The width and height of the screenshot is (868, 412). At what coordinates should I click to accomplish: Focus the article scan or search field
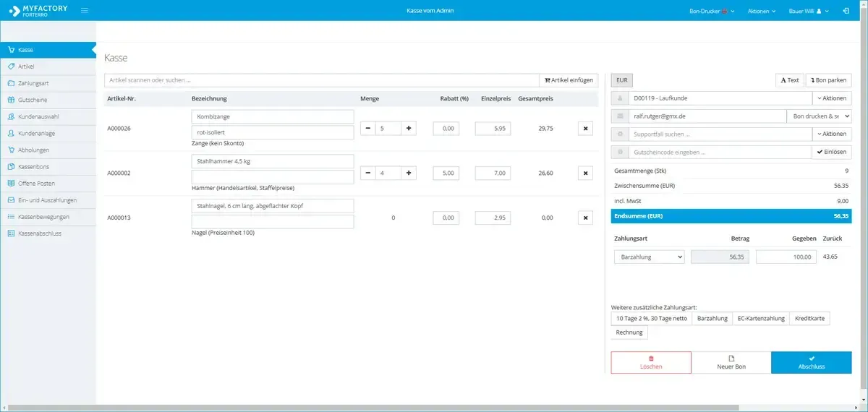pyautogui.click(x=322, y=80)
